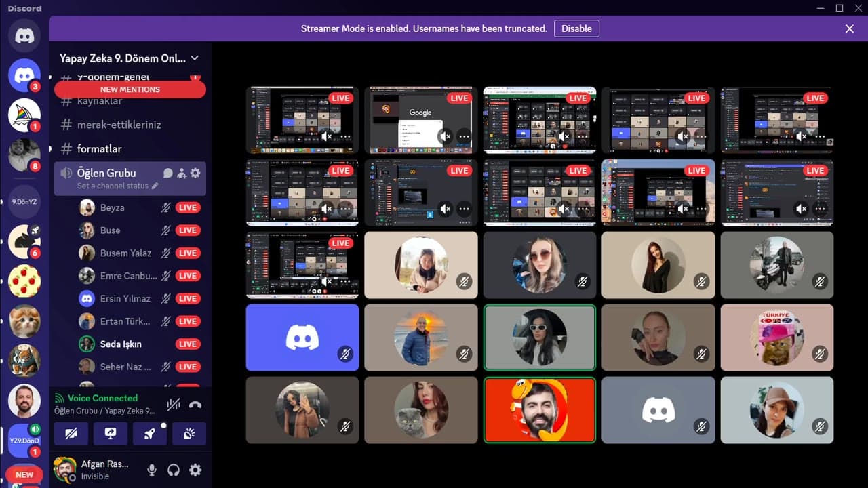Watch Beyza's stream via the LIVE badge
868x488 pixels.
(188, 207)
